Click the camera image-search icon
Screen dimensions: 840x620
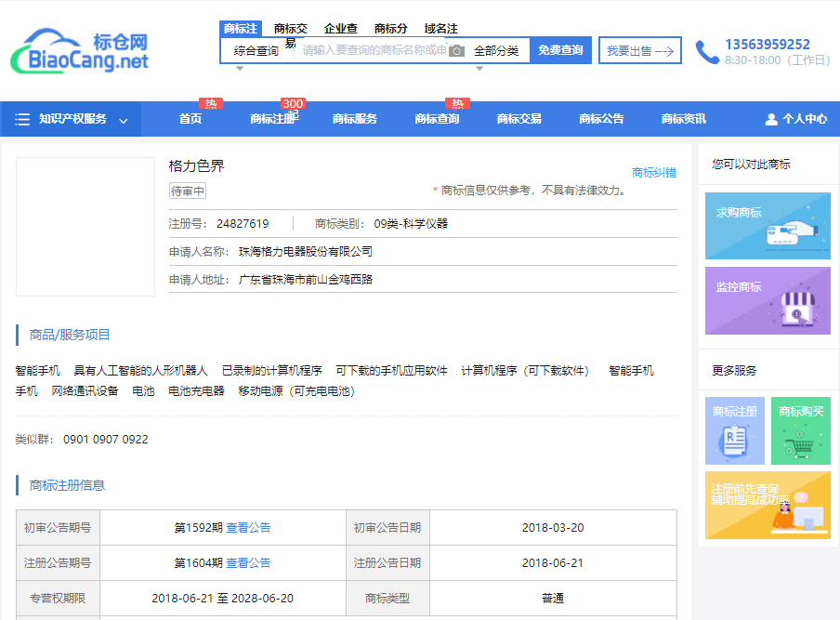point(456,51)
